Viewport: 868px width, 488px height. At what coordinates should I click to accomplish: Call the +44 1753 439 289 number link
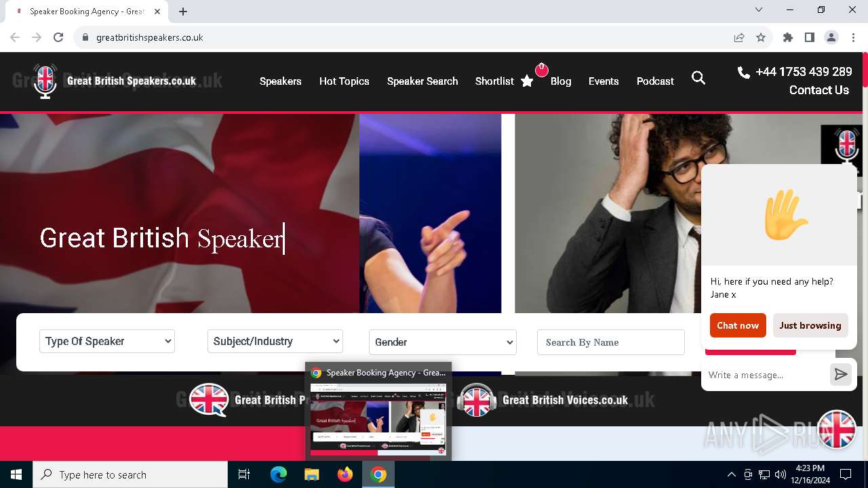click(x=804, y=72)
